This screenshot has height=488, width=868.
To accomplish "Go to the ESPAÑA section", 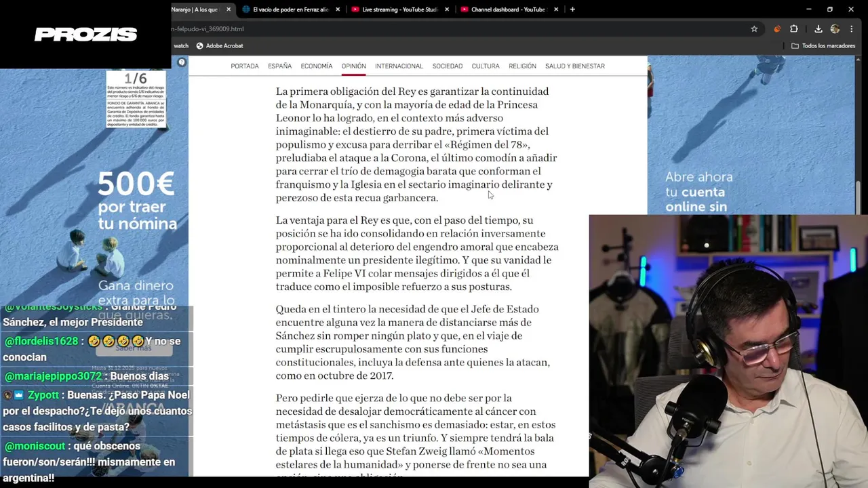I will [x=279, y=66].
